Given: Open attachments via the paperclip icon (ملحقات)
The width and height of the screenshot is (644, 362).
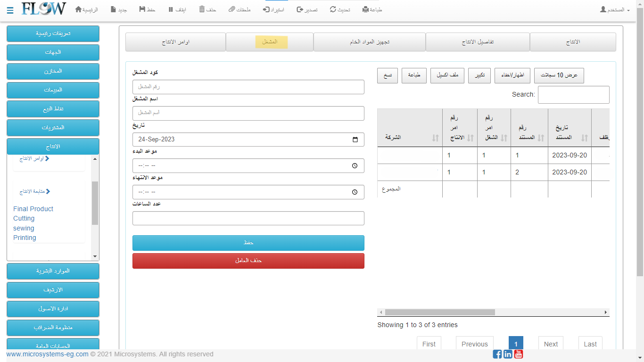Looking at the screenshot, I should [x=231, y=9].
